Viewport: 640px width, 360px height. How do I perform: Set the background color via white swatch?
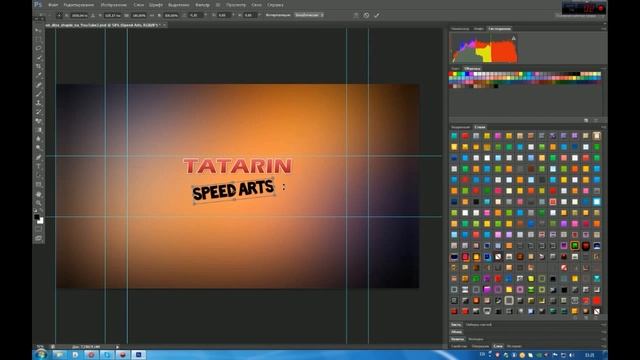click(x=40, y=221)
